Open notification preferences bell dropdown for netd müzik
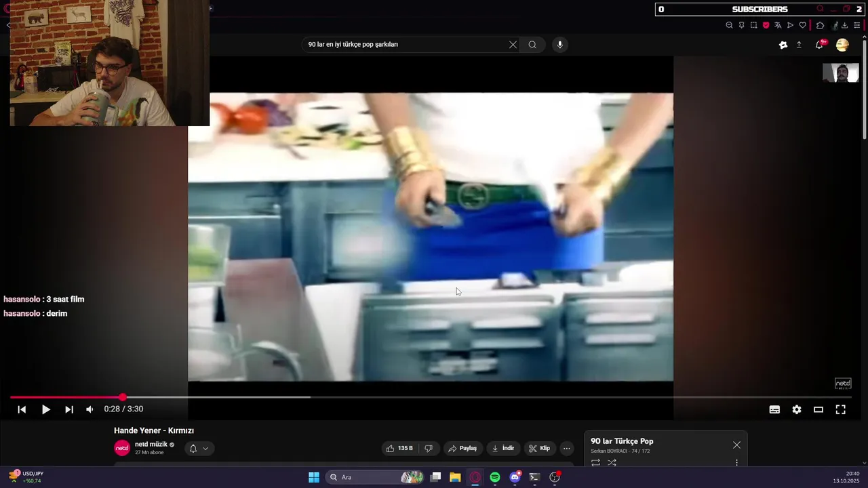 pyautogui.click(x=199, y=449)
